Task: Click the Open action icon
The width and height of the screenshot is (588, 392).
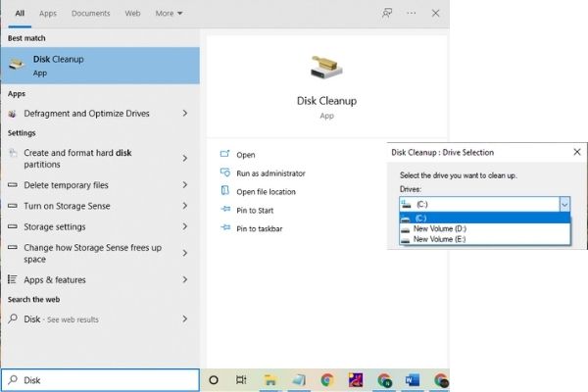Action: (x=225, y=154)
